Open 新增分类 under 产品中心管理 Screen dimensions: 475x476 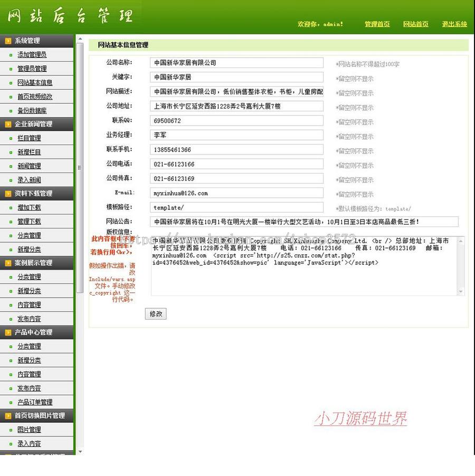pos(29,360)
